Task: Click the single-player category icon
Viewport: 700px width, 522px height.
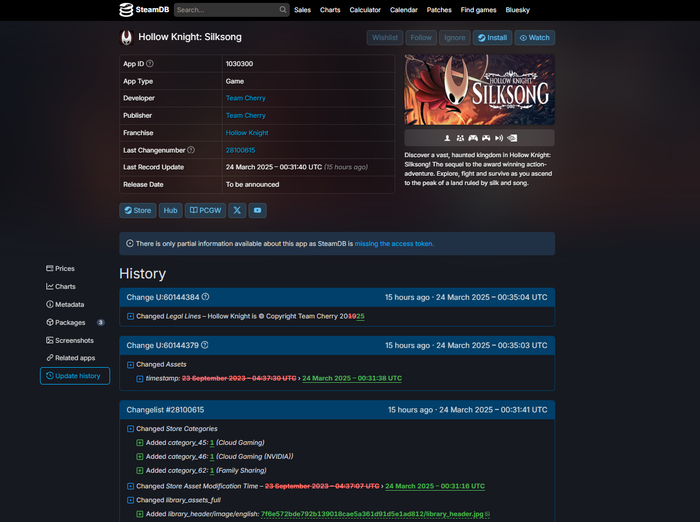Action: click(x=447, y=138)
